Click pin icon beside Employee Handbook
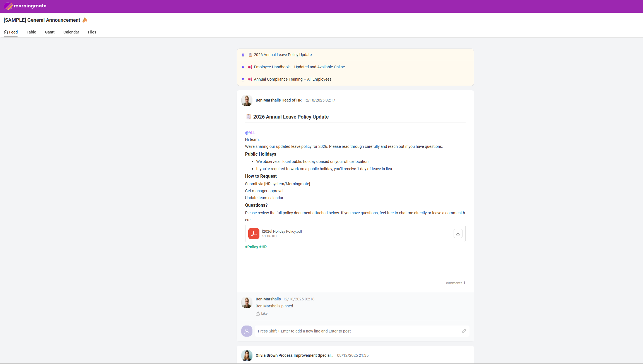Viewport: 643px width, 364px height. click(x=243, y=67)
